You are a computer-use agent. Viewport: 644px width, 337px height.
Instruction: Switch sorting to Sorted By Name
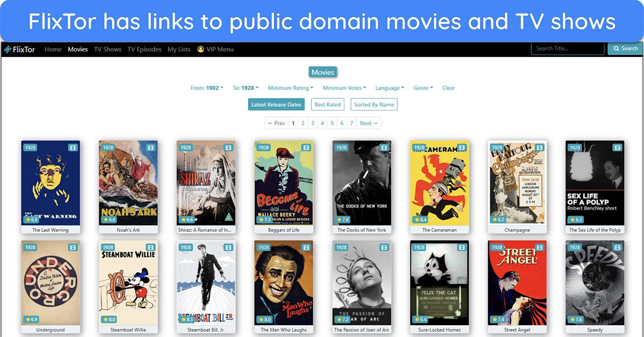point(374,104)
